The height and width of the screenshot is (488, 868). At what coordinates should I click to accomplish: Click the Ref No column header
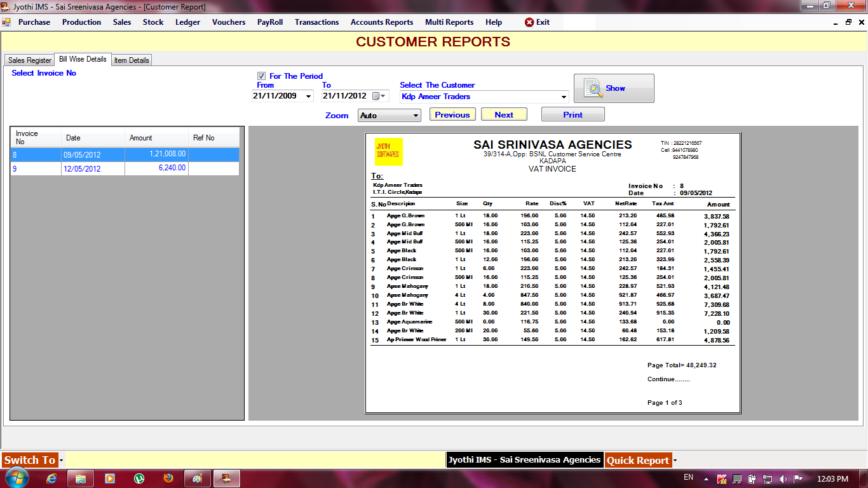tap(214, 137)
